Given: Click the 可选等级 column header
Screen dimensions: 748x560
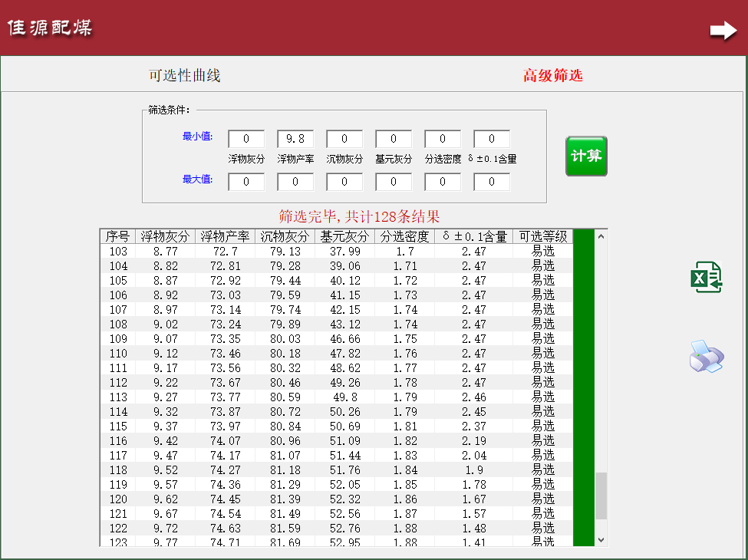Looking at the screenshot, I should (543, 236).
